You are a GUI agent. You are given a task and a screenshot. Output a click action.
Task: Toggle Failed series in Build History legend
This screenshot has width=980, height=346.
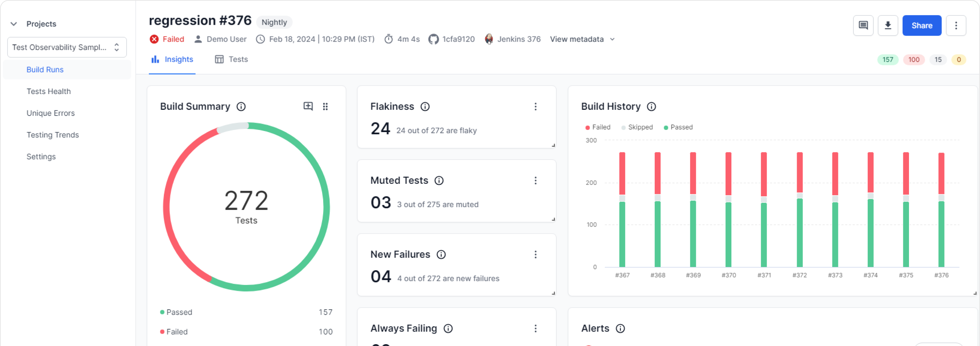click(597, 127)
